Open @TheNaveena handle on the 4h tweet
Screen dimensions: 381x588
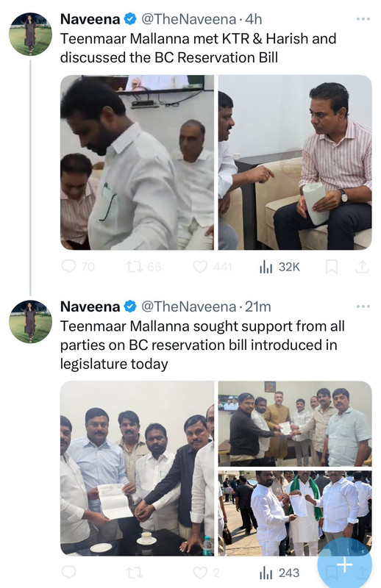click(x=188, y=19)
